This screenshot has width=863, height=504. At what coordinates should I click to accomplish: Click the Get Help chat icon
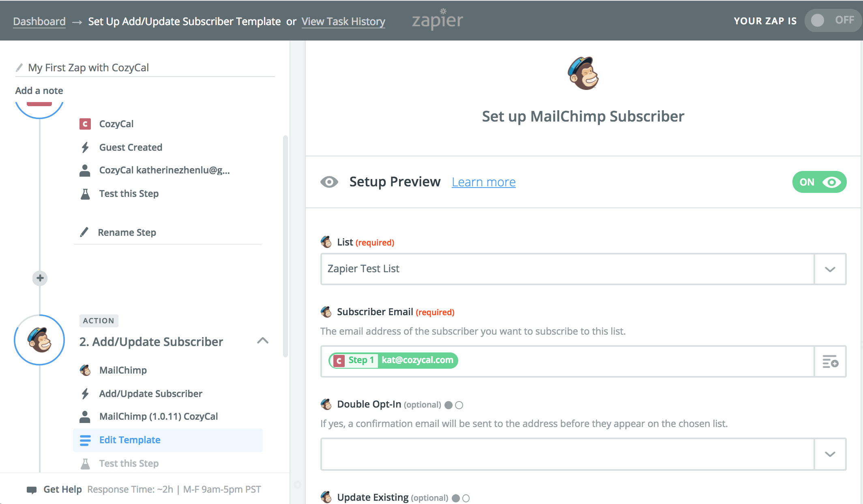click(x=31, y=489)
